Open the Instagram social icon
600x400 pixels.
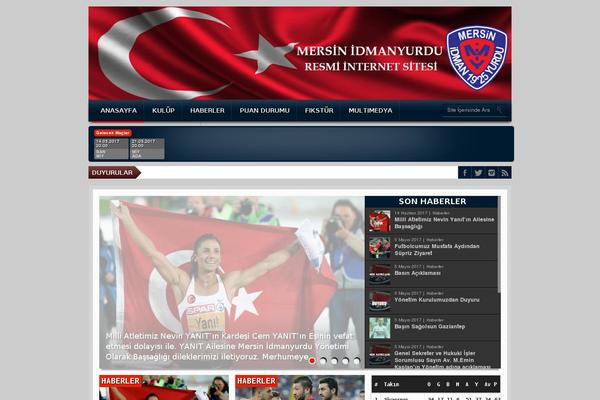pyautogui.click(x=492, y=173)
